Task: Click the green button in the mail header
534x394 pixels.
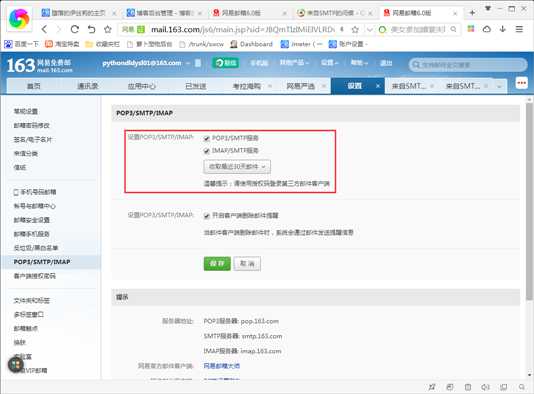Action: (225, 63)
